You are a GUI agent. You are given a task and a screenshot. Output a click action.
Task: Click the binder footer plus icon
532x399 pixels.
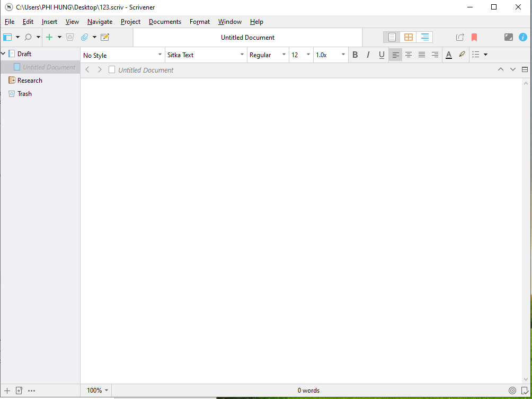click(7, 391)
